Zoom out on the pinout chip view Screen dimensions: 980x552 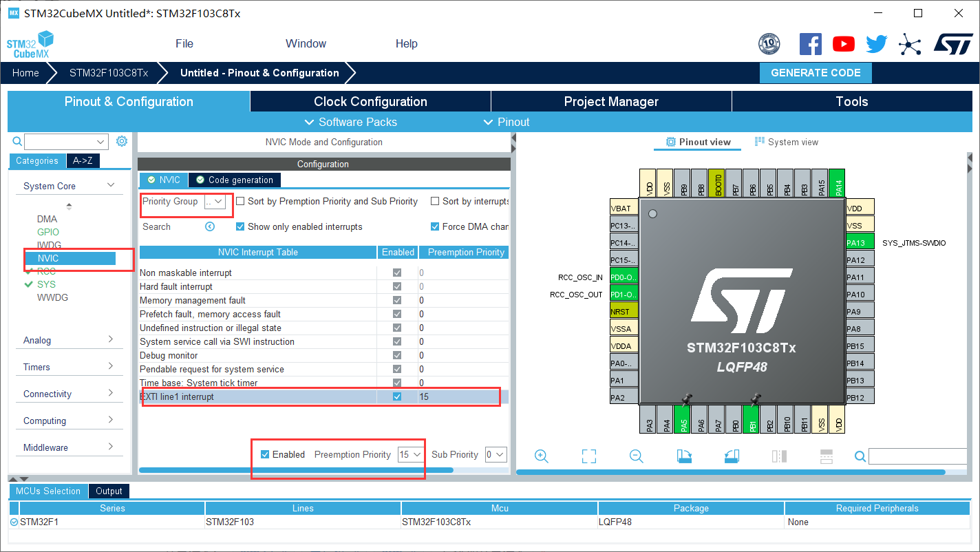(x=637, y=456)
